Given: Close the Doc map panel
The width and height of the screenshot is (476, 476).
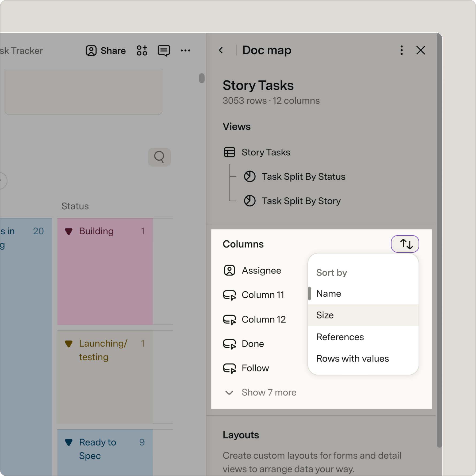Looking at the screenshot, I should 421,50.
